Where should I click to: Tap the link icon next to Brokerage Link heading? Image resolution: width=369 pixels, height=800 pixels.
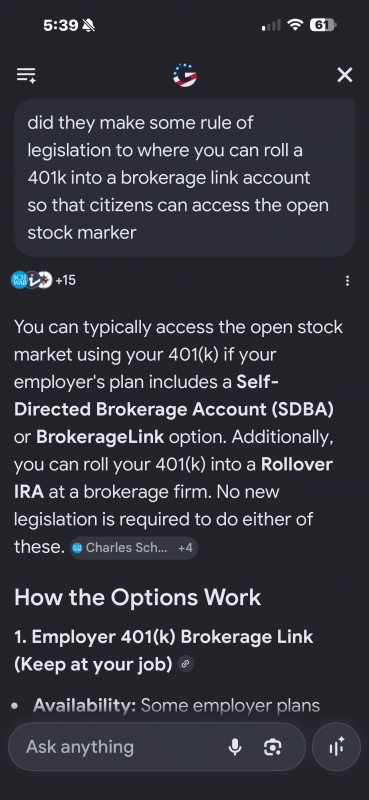186,664
